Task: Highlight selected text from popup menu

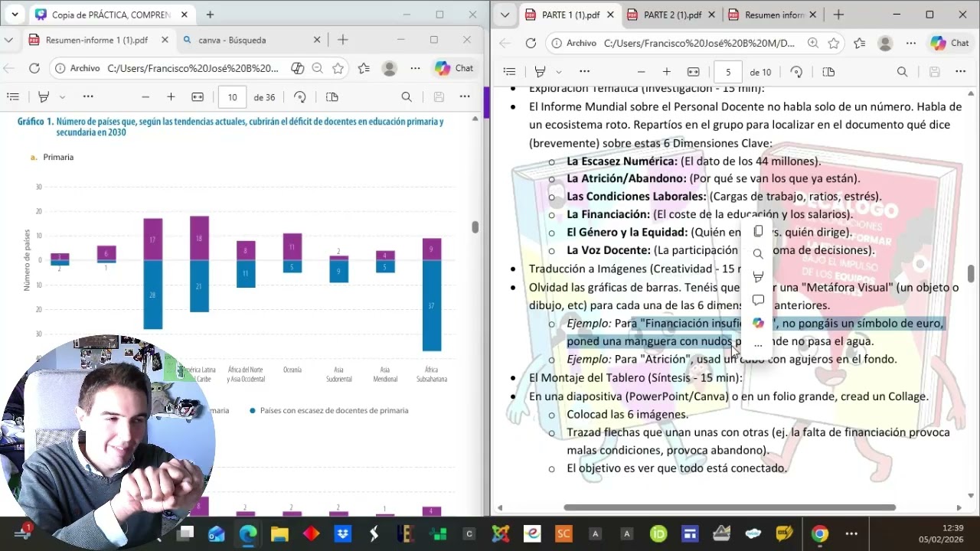Action: [758, 277]
